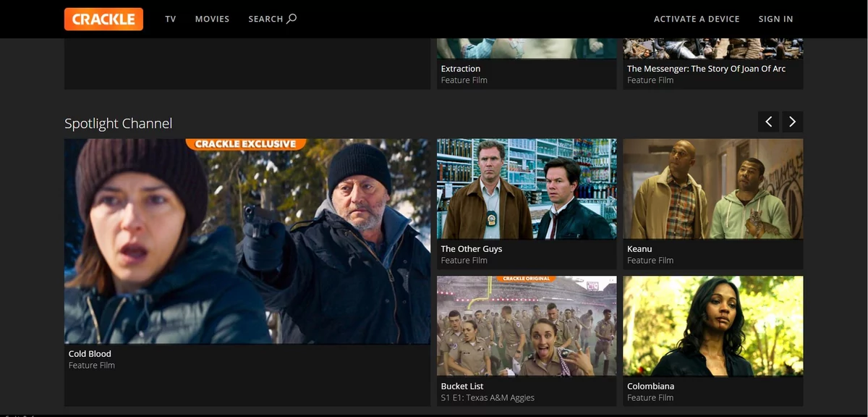Screen dimensions: 868x417
Task: Click the Sign In link
Action: tap(775, 19)
